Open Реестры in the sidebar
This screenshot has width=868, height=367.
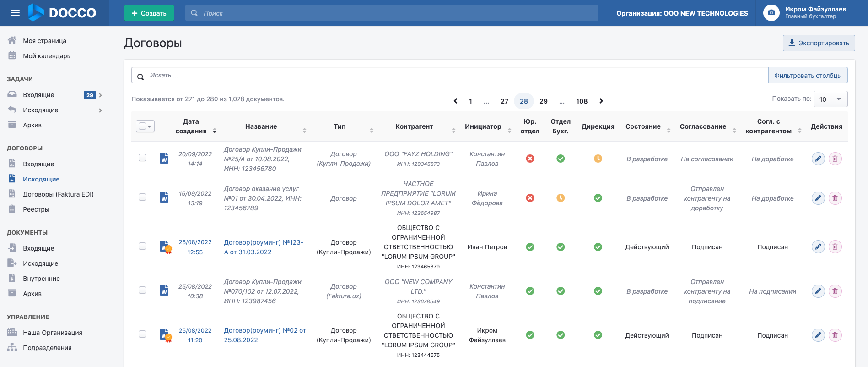(x=36, y=209)
